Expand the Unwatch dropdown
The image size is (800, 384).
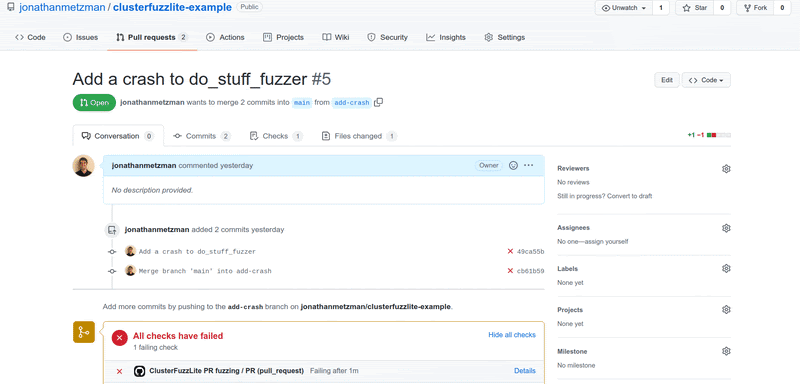(x=624, y=8)
